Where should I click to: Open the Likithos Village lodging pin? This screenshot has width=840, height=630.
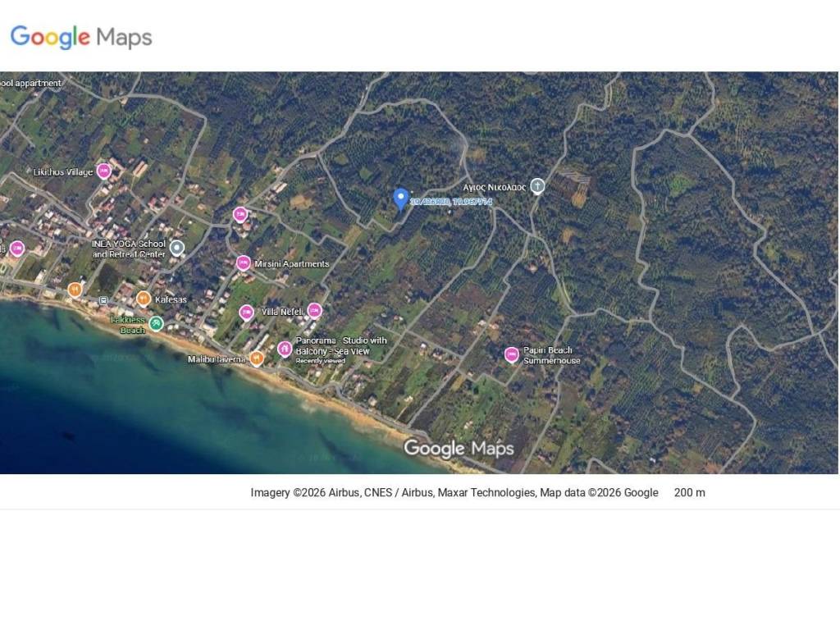click(103, 171)
